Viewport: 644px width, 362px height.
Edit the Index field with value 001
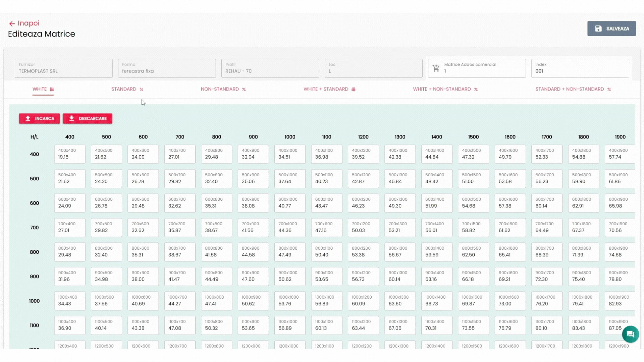pos(580,68)
